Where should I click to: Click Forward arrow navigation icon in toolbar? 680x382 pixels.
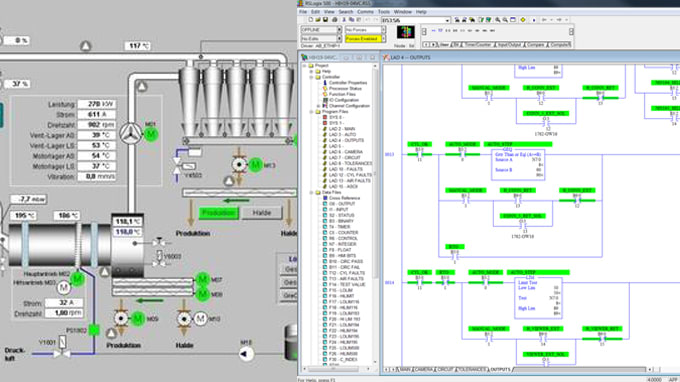tap(559, 20)
